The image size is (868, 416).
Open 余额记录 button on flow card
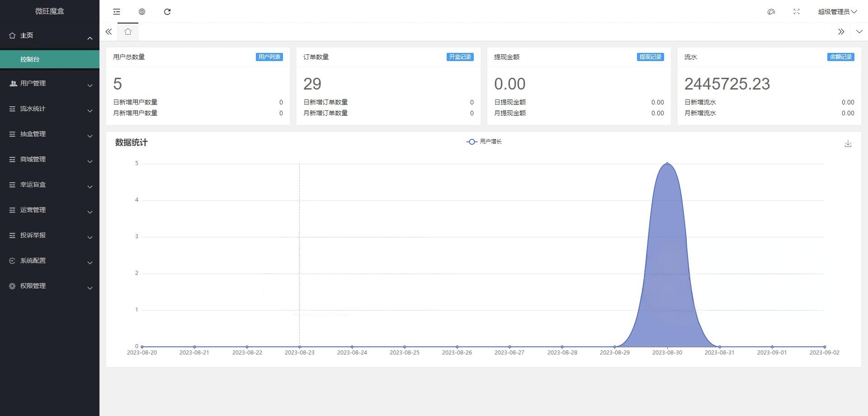(841, 57)
